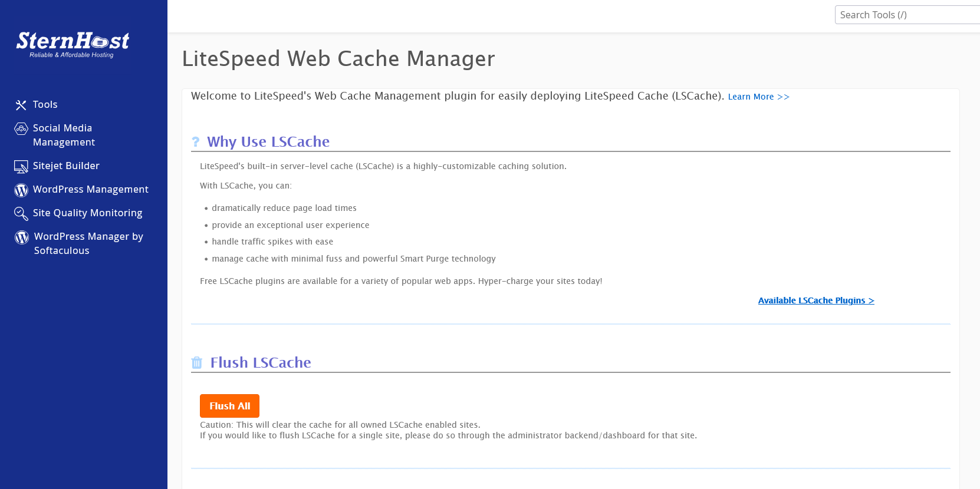Select WordPress Management sidebar label
Viewport: 980px width, 489px height.
91,189
